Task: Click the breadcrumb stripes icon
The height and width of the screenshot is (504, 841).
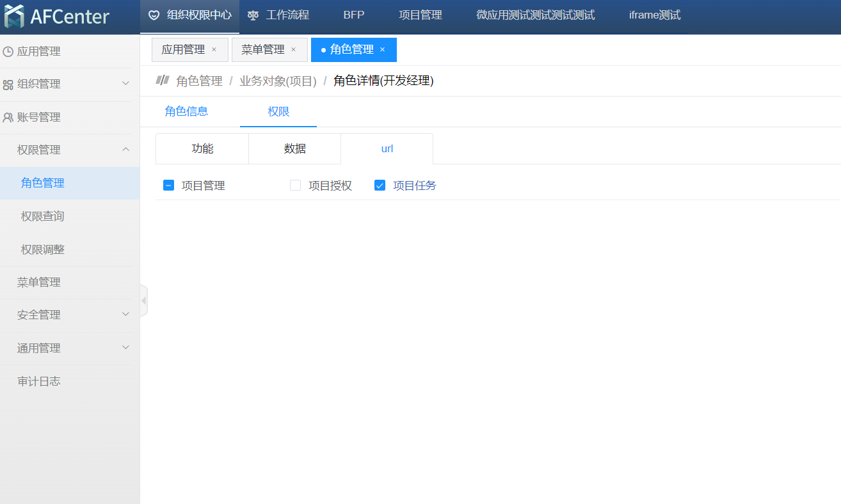Action: click(x=163, y=81)
